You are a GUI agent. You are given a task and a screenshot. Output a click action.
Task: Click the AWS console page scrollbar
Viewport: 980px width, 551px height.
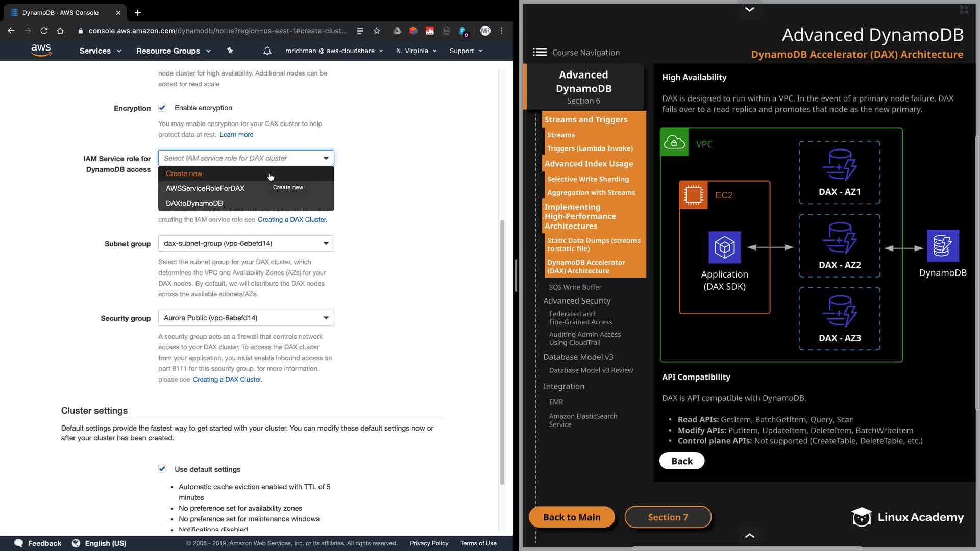(502, 352)
